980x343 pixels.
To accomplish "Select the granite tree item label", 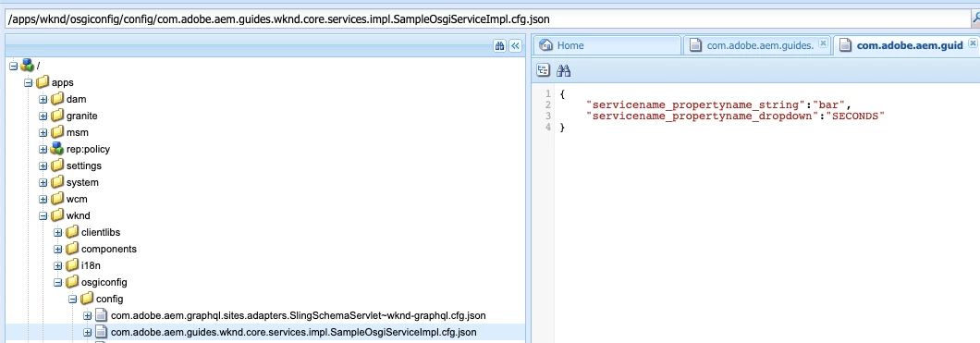I will point(82,116).
